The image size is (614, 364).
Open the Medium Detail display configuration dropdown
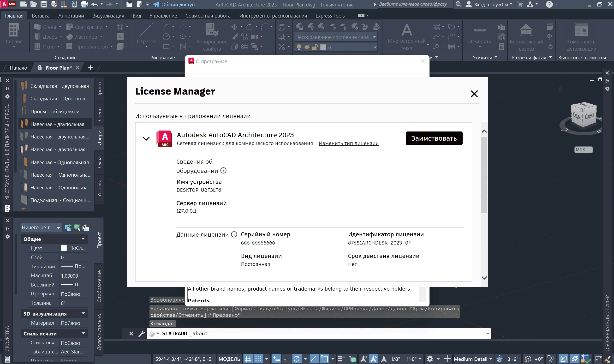(473, 359)
